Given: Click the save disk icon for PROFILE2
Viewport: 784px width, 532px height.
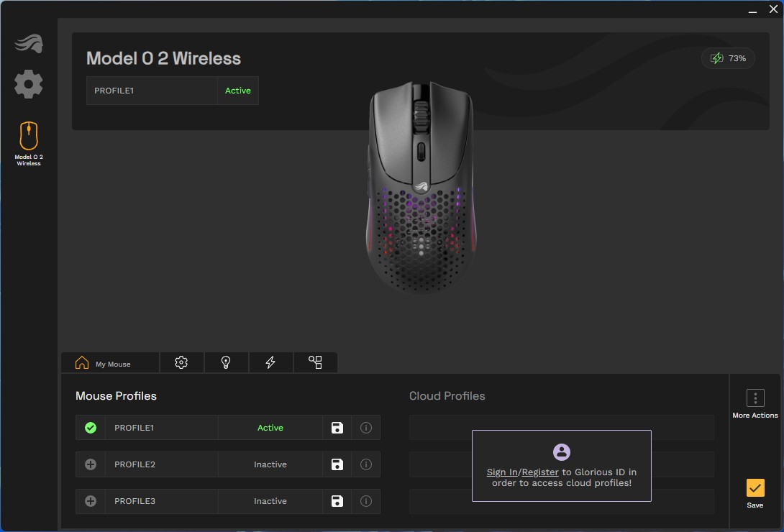Looking at the screenshot, I should coord(337,464).
